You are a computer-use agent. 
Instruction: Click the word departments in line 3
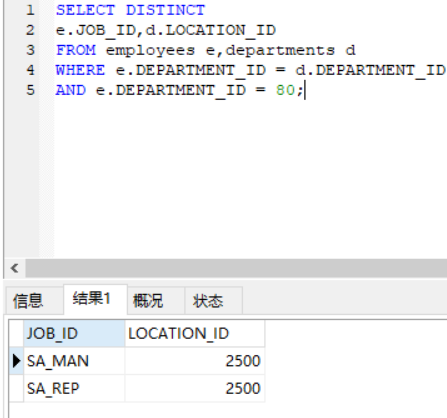point(280,51)
